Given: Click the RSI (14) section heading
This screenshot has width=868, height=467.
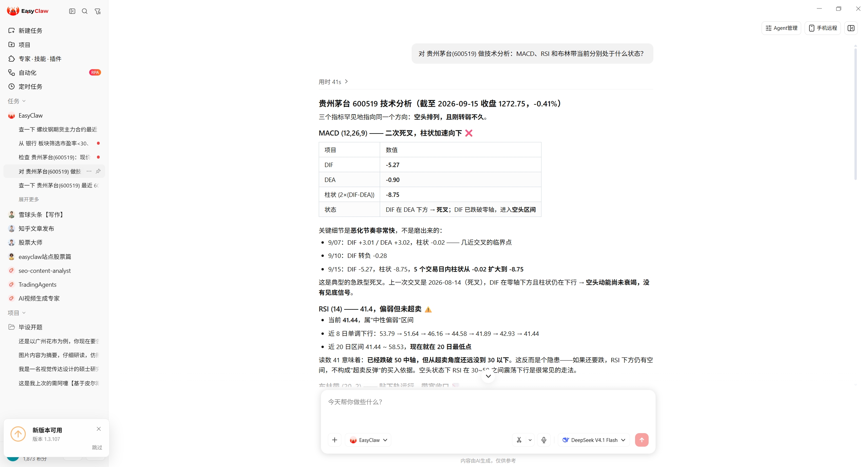Looking at the screenshot, I should tap(375, 309).
